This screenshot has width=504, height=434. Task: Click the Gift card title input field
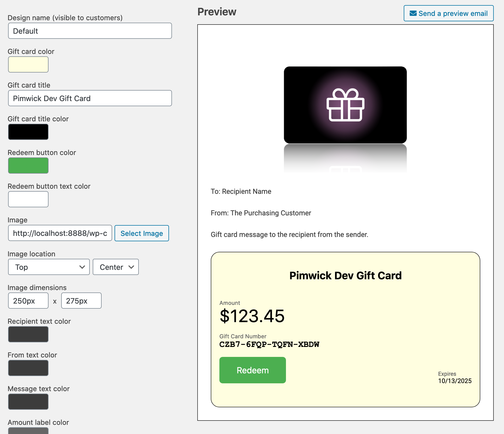pos(90,98)
